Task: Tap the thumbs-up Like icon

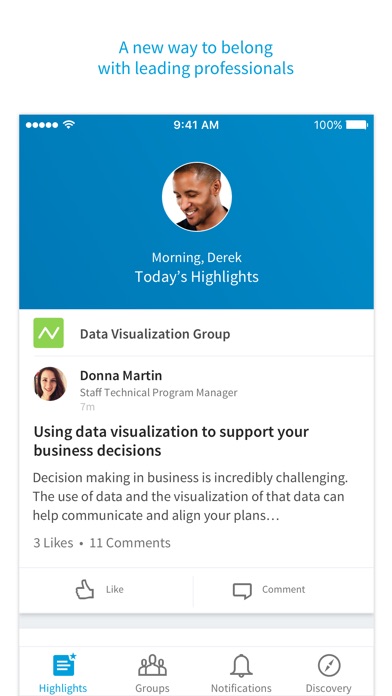Action: click(84, 590)
